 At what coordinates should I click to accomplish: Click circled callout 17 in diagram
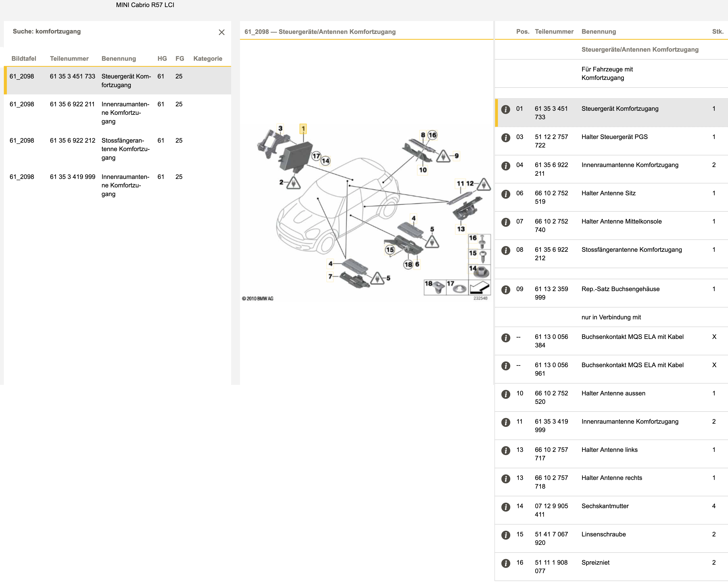316,156
